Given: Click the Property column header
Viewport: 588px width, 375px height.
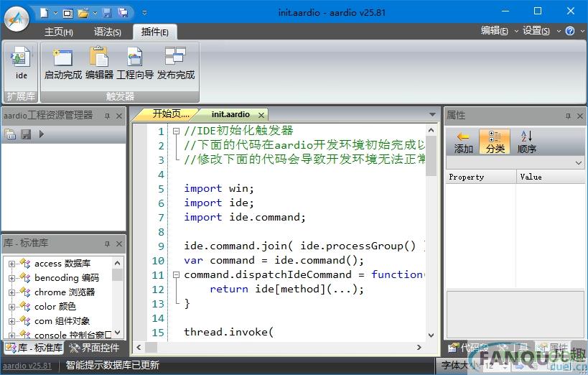Looking at the screenshot, I should [481, 177].
